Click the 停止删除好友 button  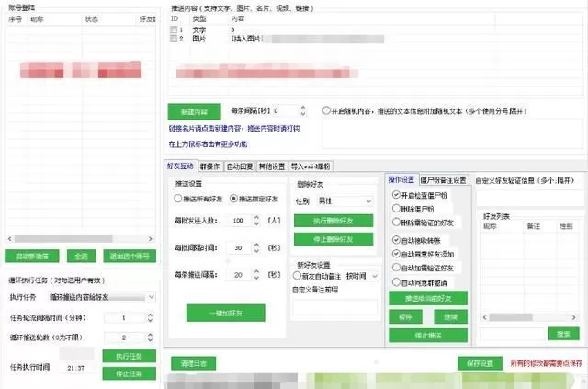334,239
